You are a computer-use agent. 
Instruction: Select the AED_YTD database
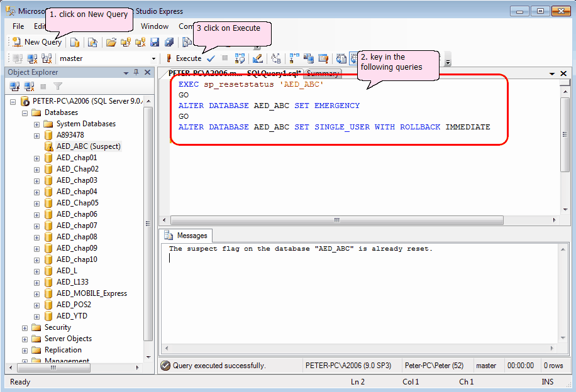(x=72, y=316)
